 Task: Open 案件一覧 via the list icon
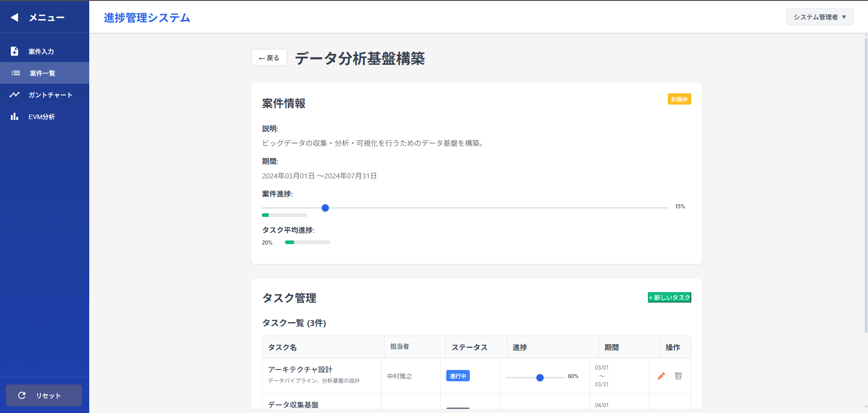pyautogui.click(x=15, y=73)
